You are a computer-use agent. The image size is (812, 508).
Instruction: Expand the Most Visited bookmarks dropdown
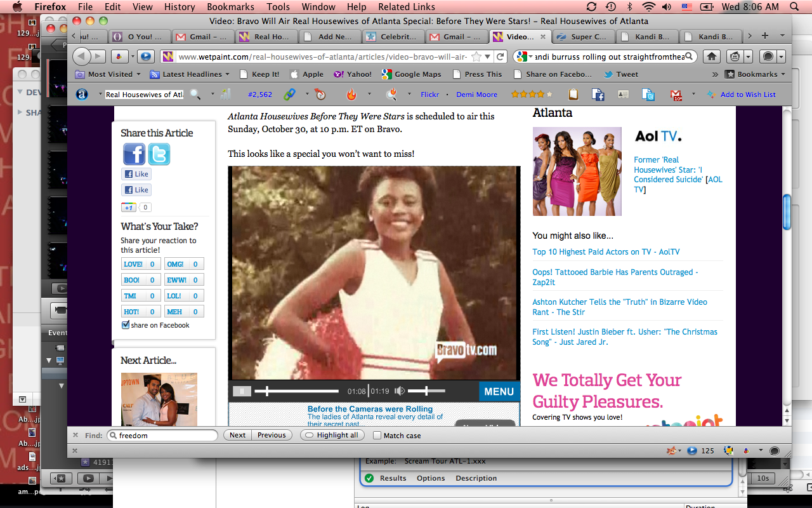coord(109,74)
